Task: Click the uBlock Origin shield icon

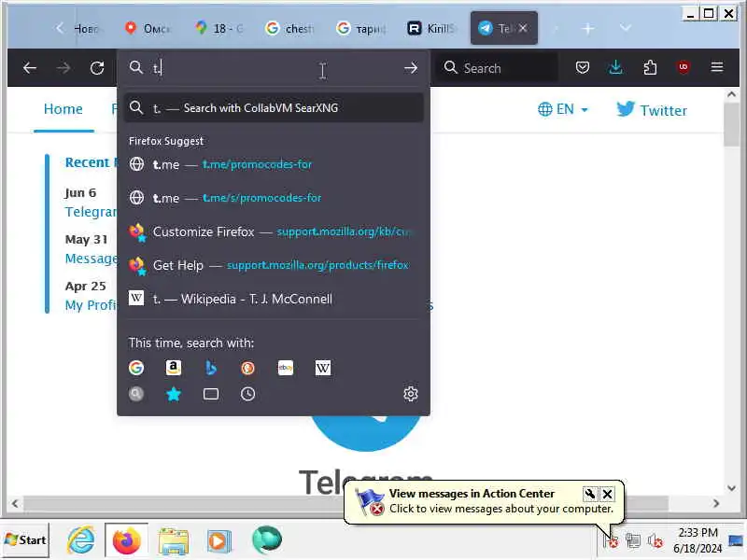Action: coord(684,67)
